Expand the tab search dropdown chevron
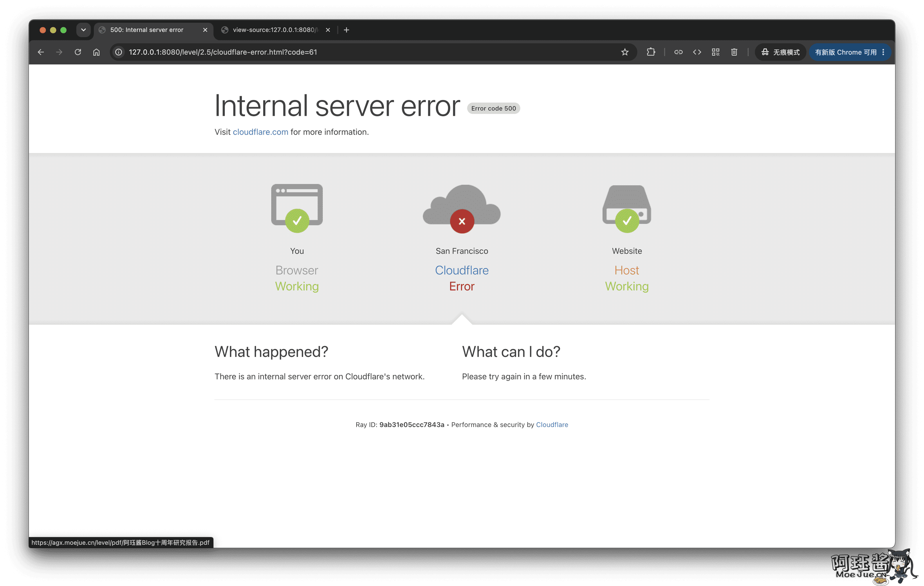 click(x=83, y=30)
